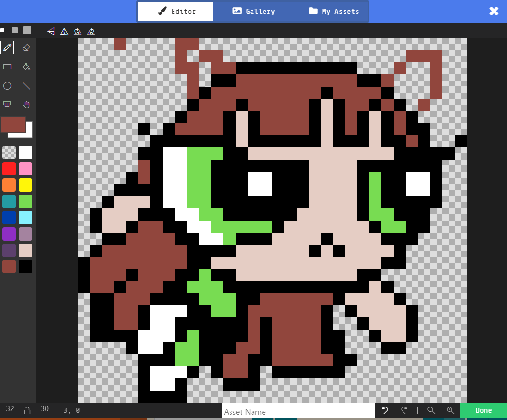Zoom in on the canvas

[450, 410]
